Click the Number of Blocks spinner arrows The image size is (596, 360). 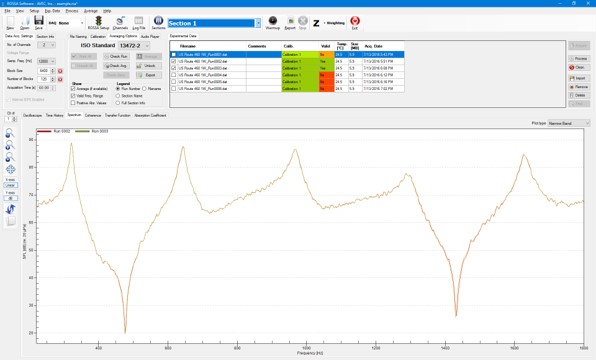[53, 79]
